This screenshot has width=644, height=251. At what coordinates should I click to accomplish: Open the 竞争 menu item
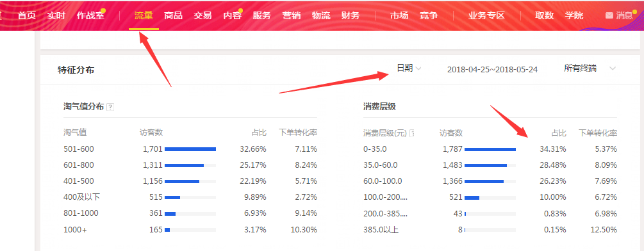click(x=429, y=15)
